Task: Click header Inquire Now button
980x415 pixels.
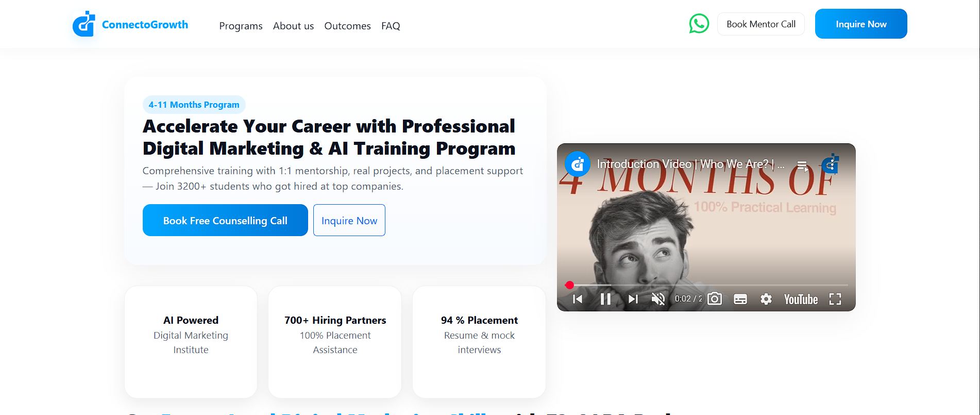Action: coord(861,24)
